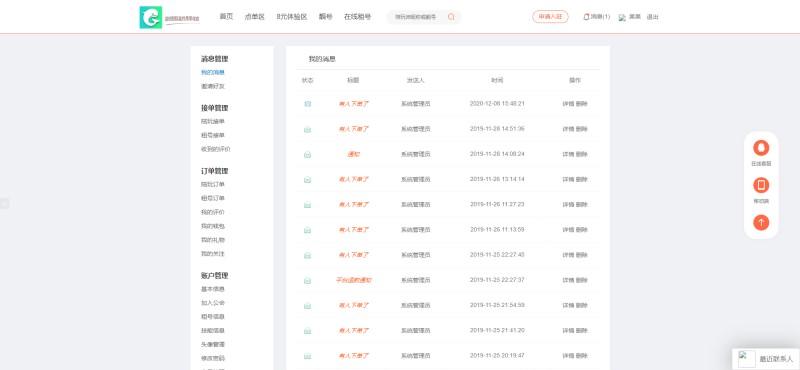Click 退出 to log out

(653, 17)
